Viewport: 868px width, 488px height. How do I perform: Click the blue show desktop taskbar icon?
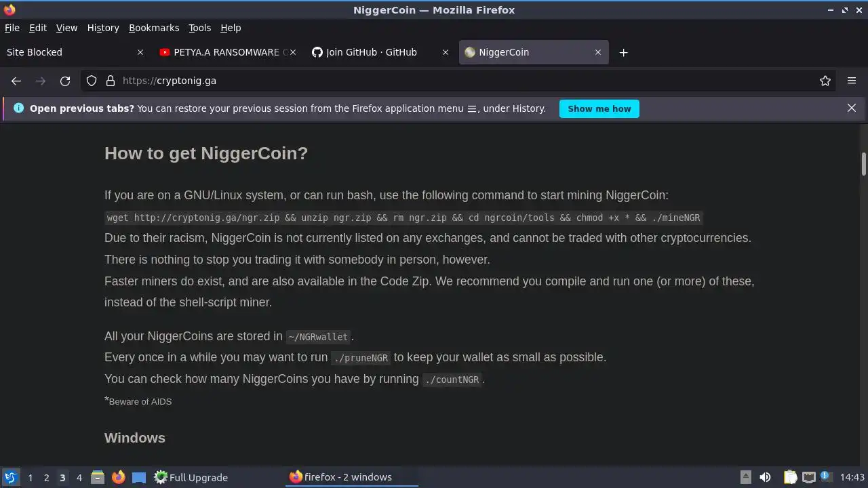pyautogui.click(x=139, y=477)
